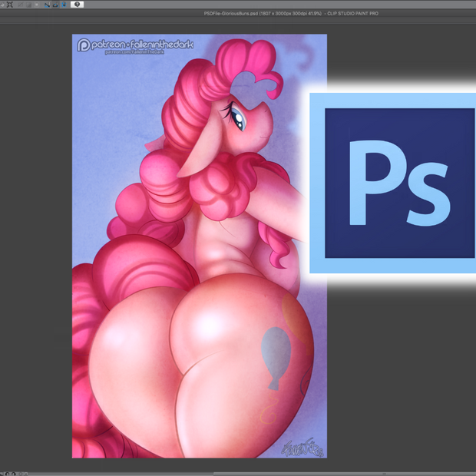Toggle Snap to Special Ruler icon
This screenshot has height=476, width=476.
pyautogui.click(x=55, y=5)
